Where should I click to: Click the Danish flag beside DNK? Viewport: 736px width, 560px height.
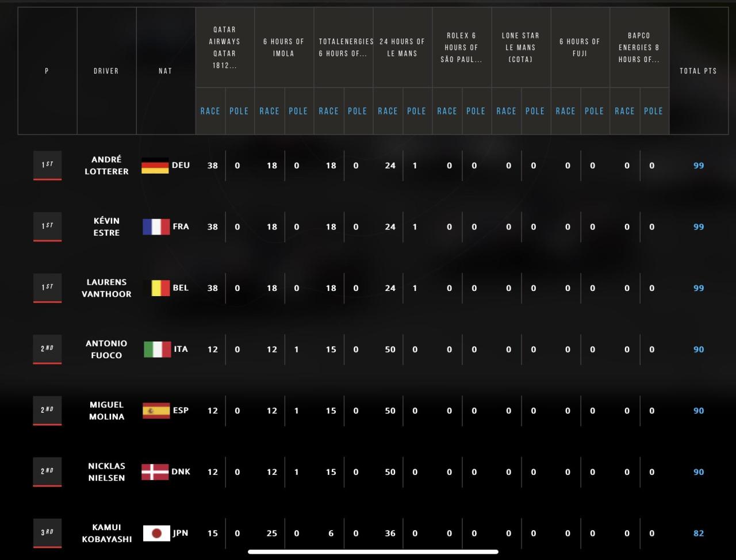(x=155, y=472)
